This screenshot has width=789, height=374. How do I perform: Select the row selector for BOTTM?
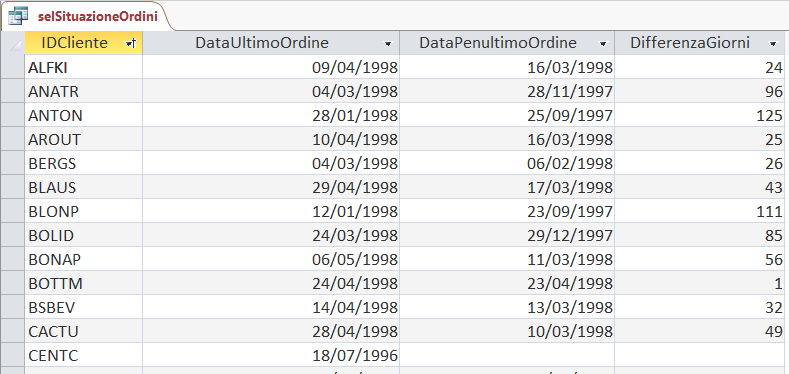pyautogui.click(x=13, y=283)
